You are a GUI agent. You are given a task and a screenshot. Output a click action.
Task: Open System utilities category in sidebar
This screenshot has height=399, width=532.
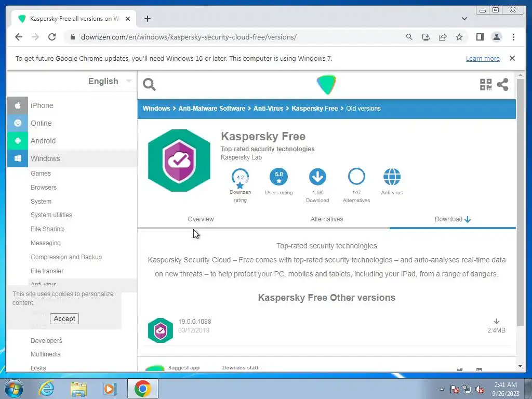[x=51, y=215]
